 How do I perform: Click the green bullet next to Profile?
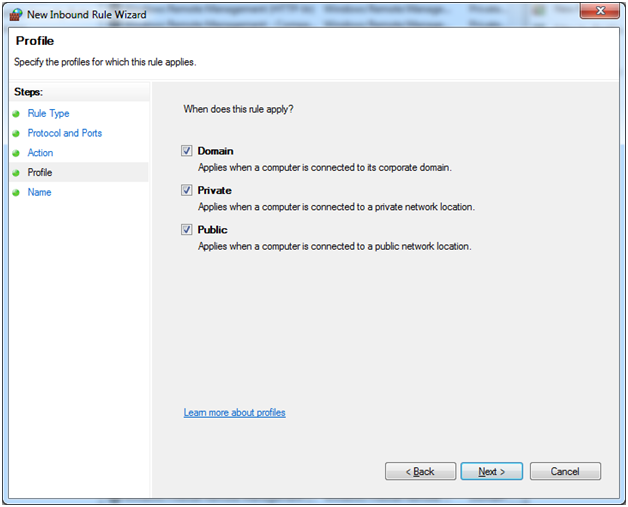click(16, 173)
